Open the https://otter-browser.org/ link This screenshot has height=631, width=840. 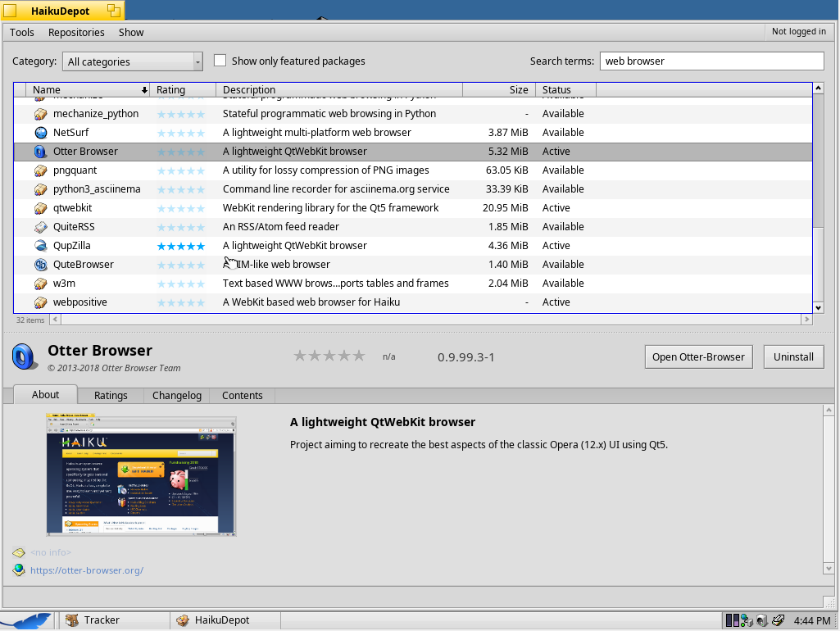(x=87, y=570)
